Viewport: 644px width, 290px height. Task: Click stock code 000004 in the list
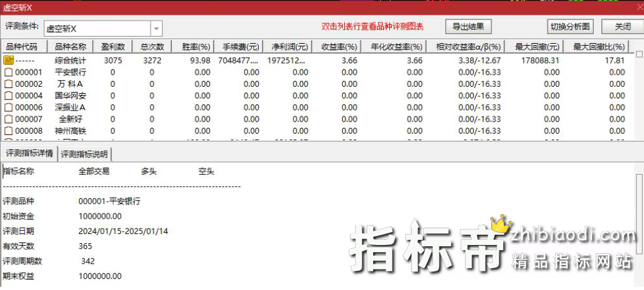point(29,96)
